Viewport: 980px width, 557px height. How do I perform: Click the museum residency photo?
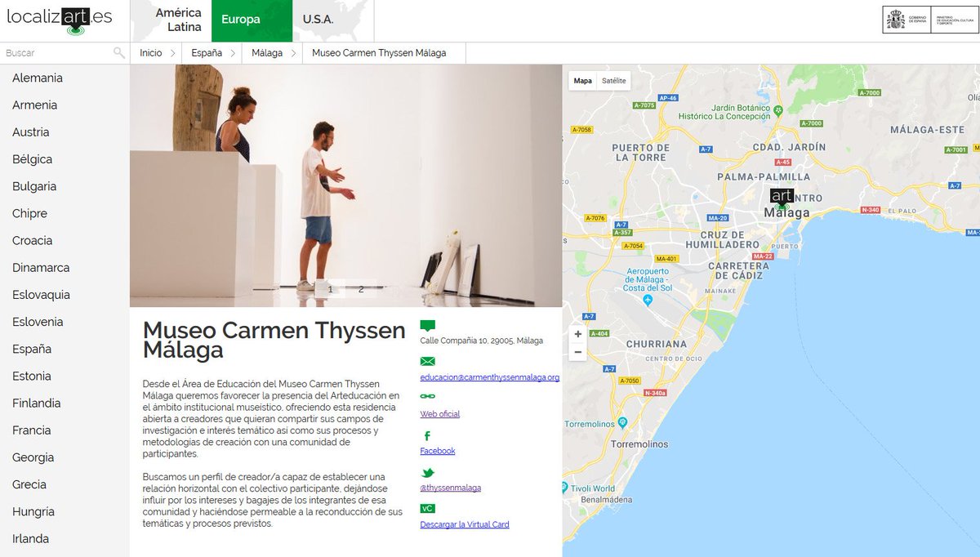346,185
